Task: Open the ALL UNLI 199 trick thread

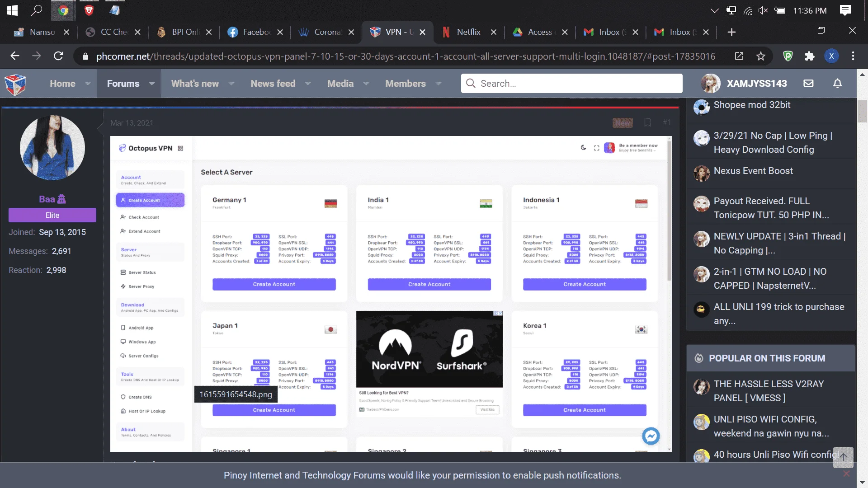Action: (779, 314)
